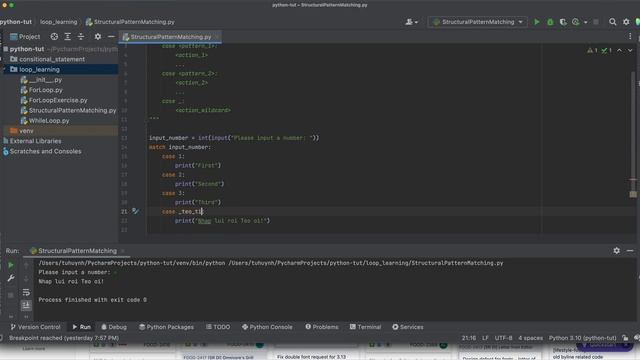The image size is (640, 360).
Task: Open the StructuralPatternMatching run configuration dropdown
Action: click(478, 22)
